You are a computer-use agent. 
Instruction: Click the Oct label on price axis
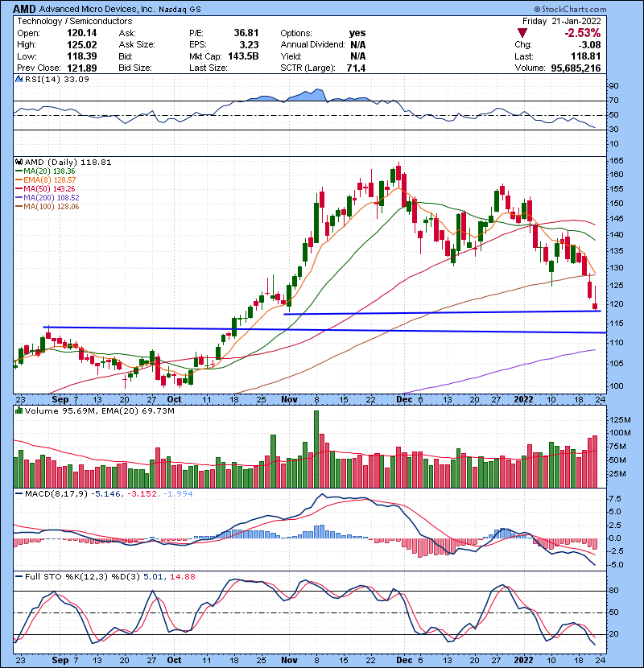coord(174,399)
